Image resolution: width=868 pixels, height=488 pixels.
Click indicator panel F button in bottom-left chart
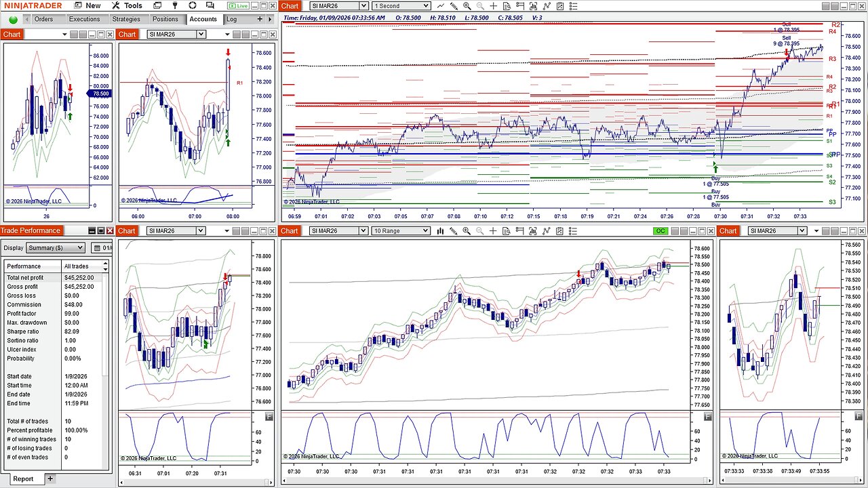pyautogui.click(x=269, y=417)
